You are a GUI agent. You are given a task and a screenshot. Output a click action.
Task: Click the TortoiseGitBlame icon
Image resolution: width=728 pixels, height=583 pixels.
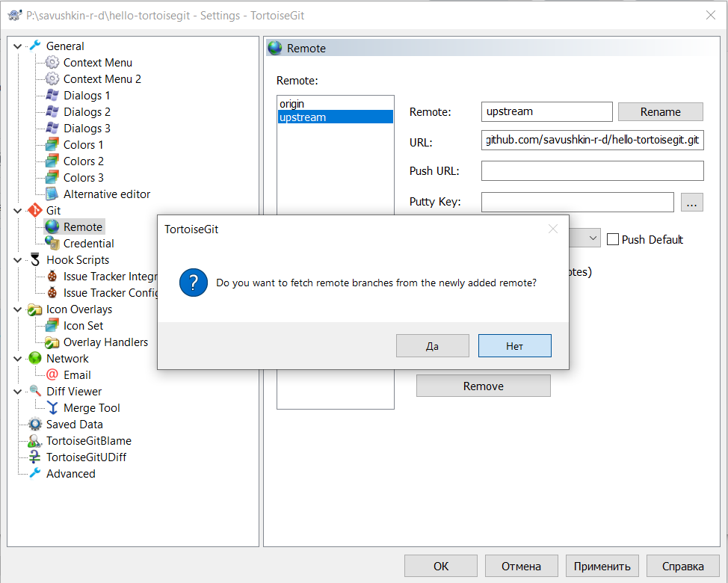[x=35, y=440]
